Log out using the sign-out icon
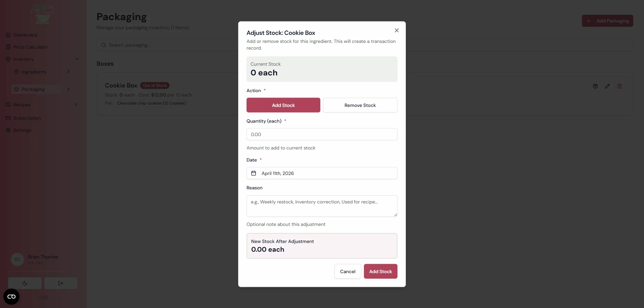The image size is (644, 308). 61,283
